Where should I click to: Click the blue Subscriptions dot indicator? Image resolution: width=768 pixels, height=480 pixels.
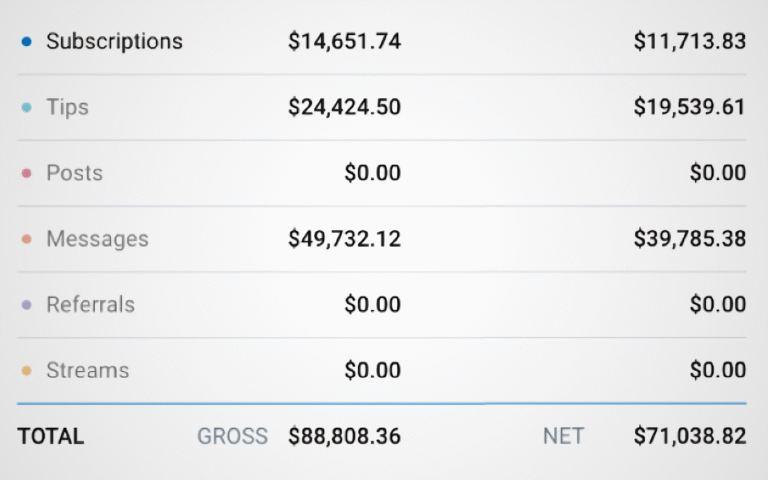coord(27,42)
